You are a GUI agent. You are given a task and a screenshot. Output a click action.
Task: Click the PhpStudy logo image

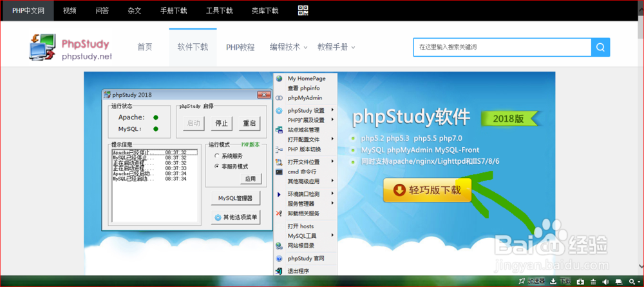(x=71, y=47)
